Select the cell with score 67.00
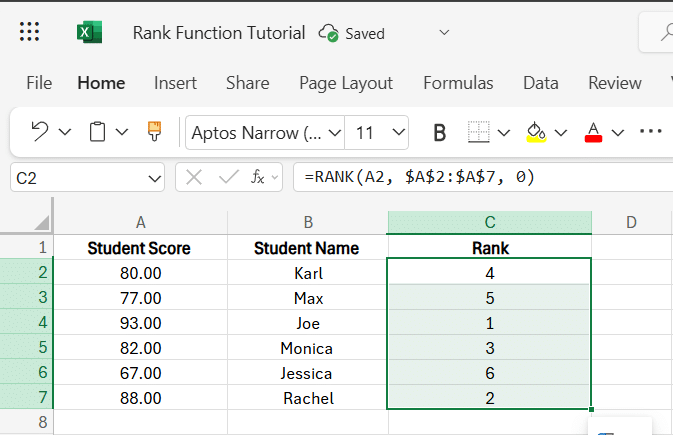 pos(140,373)
